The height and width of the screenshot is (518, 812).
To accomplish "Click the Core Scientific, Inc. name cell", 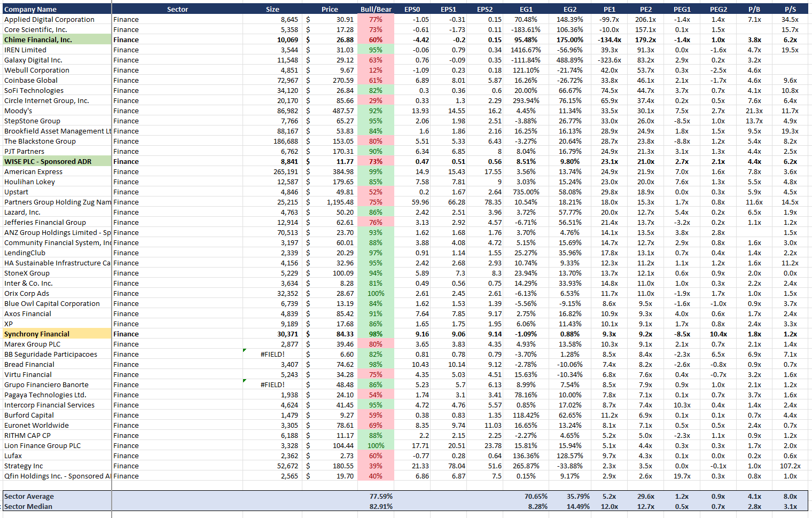I will point(57,29).
